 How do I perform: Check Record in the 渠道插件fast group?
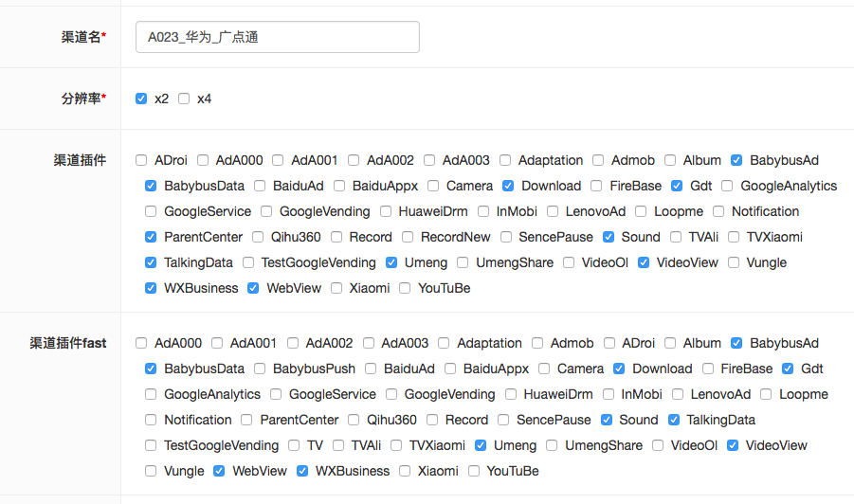[432, 420]
